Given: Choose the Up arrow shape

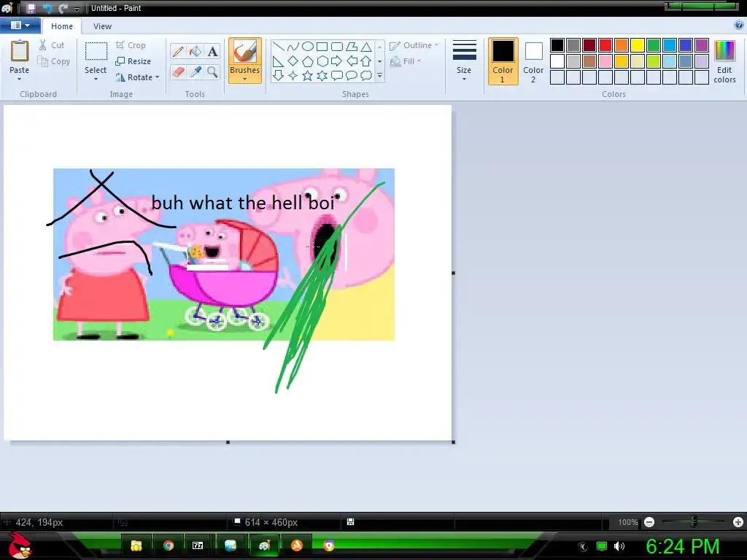Looking at the screenshot, I should (x=366, y=61).
